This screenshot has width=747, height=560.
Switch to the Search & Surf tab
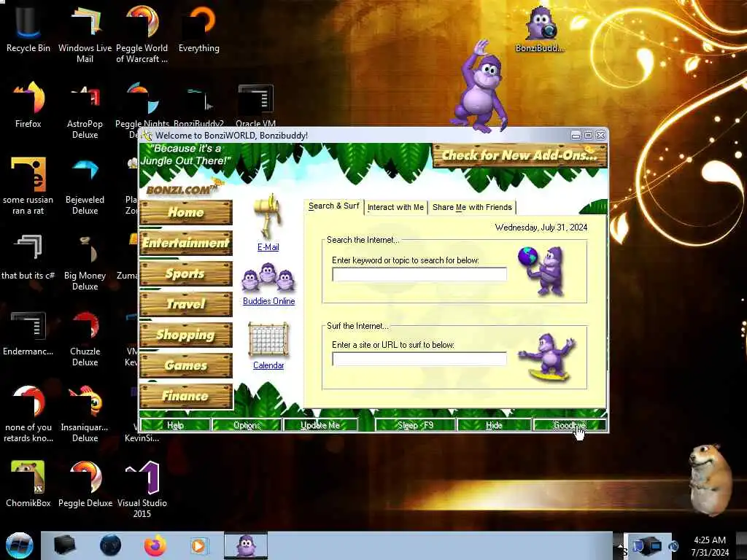coord(333,206)
